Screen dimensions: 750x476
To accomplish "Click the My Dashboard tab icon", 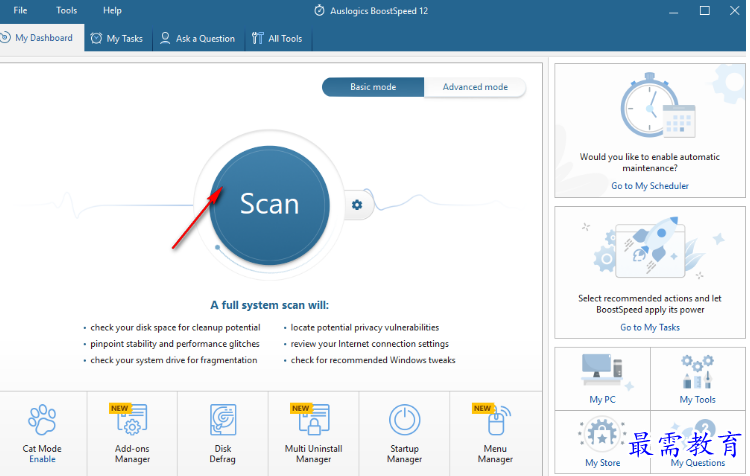I will [4, 37].
